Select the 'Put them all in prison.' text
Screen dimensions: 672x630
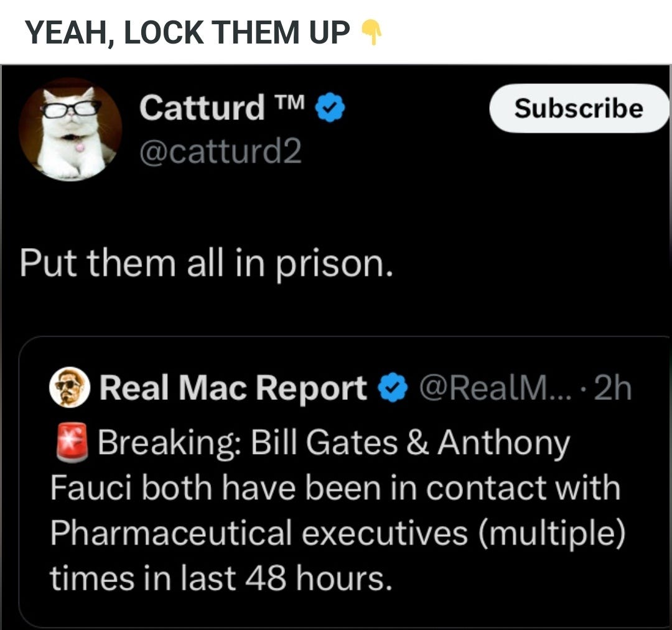tap(206, 264)
